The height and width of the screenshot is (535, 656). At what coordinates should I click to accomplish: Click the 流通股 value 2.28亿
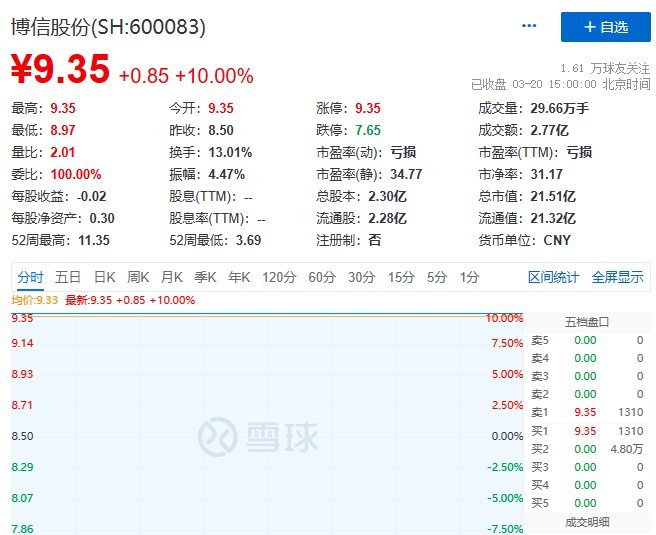[x=387, y=218]
